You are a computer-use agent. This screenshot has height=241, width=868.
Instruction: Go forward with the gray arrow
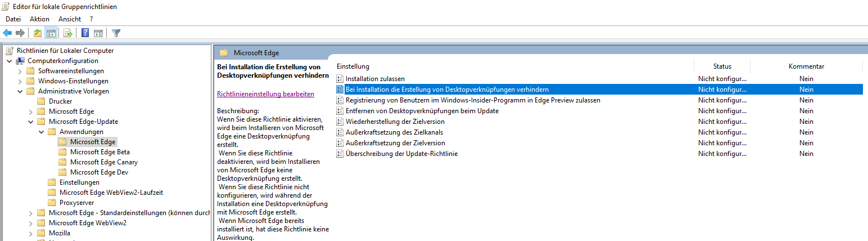[x=20, y=33]
